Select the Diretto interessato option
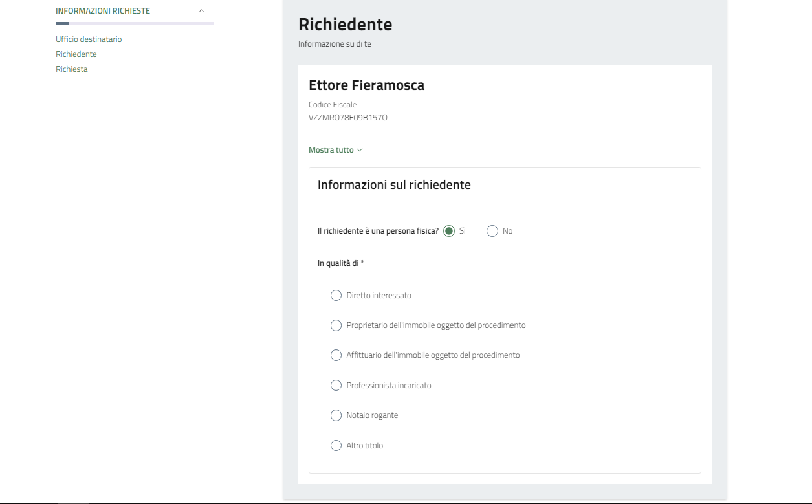 tap(336, 296)
